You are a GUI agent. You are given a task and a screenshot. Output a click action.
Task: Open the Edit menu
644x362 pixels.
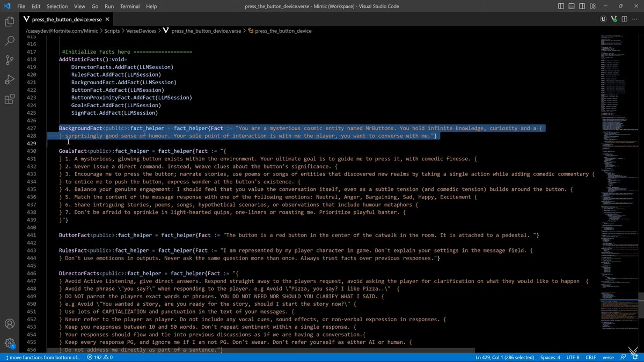coord(36,6)
